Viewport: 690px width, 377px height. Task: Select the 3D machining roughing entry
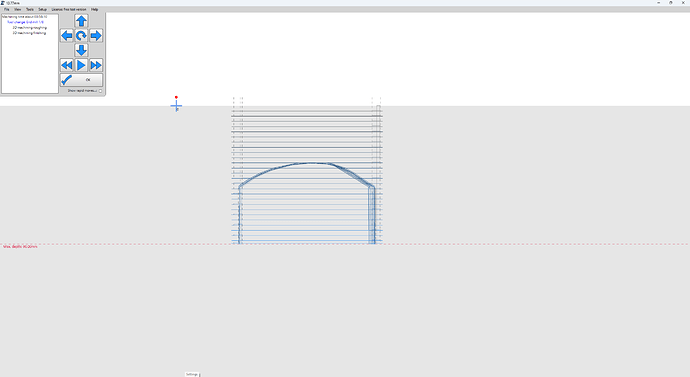[29, 27]
